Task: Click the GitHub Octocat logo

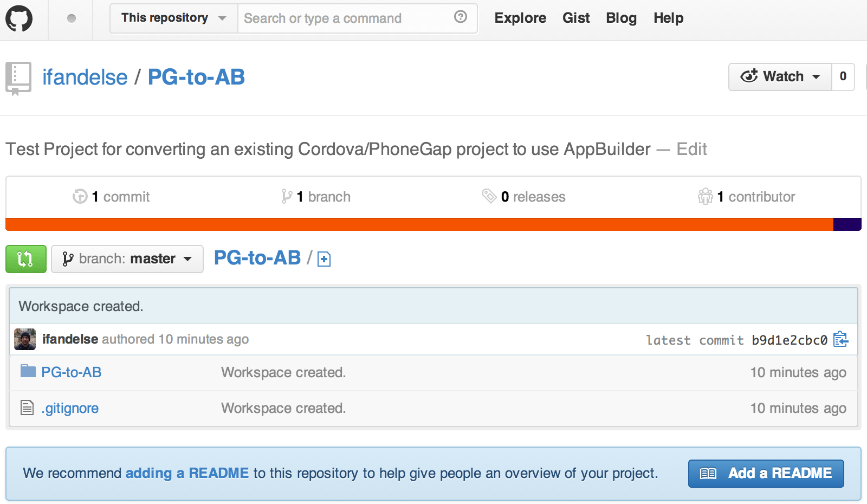Action: (x=19, y=18)
